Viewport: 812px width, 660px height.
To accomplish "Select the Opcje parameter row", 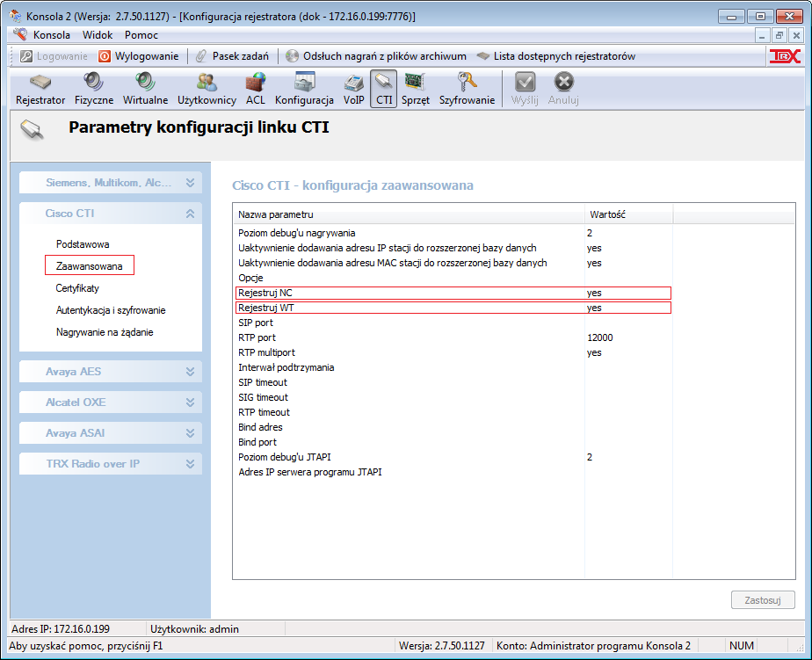I will 453,279.
